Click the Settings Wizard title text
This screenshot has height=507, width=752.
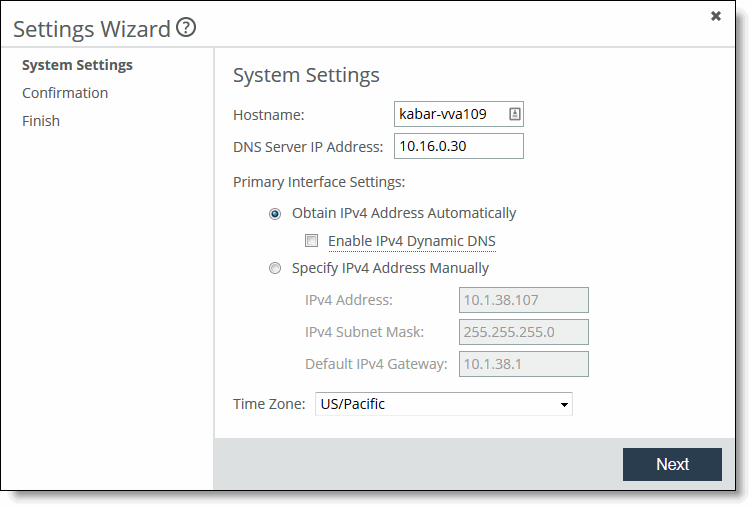(x=92, y=29)
